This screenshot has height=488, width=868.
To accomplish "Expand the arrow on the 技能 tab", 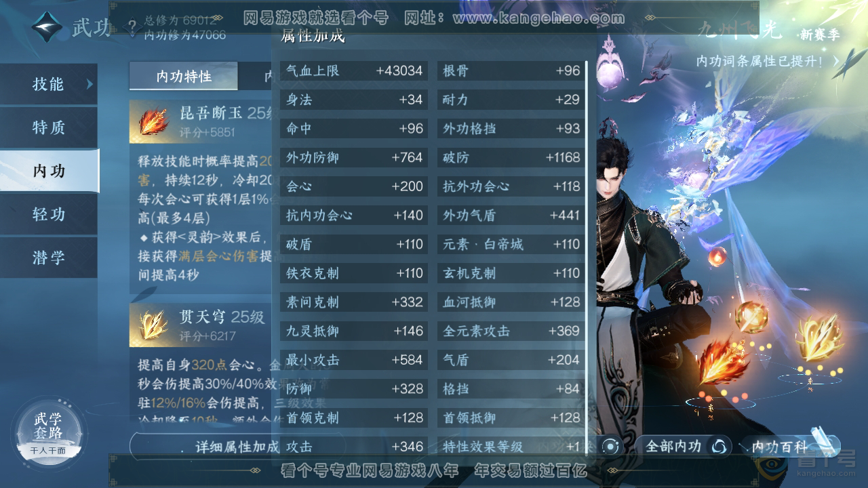I will (88, 84).
